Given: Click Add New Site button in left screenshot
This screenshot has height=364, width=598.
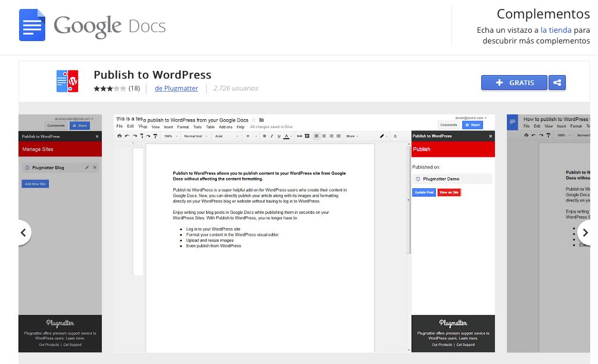Looking at the screenshot, I should 35,184.
